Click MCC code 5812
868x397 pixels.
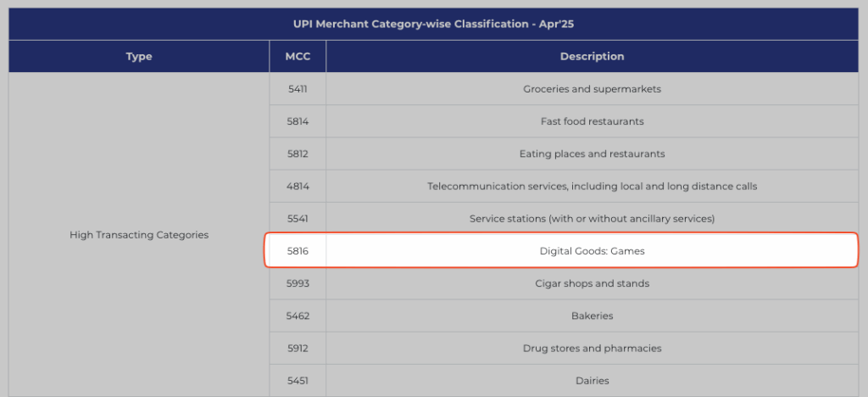tap(298, 154)
